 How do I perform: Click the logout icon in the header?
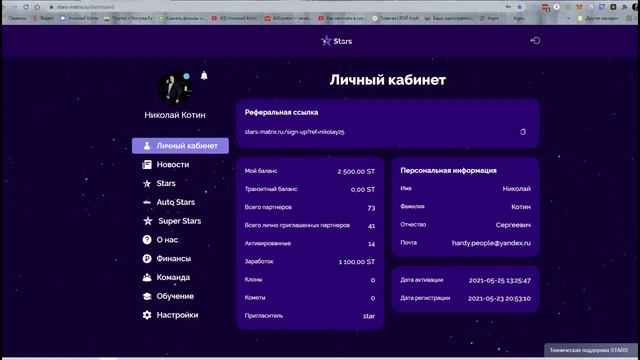535,40
